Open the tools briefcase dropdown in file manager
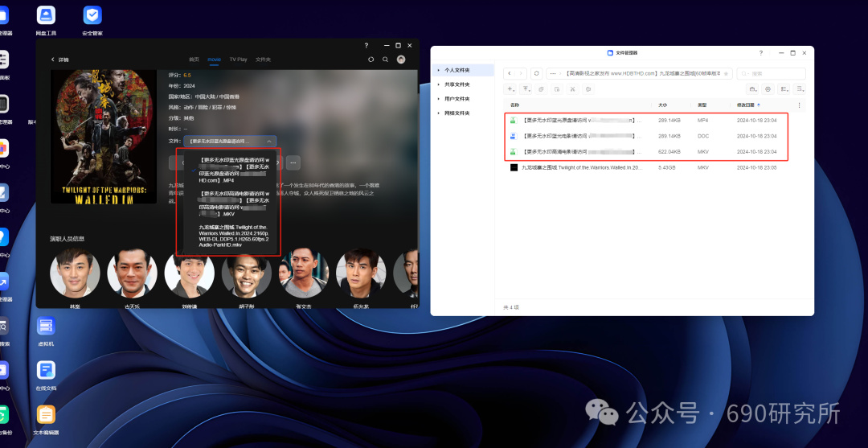The width and height of the screenshot is (868, 448). coord(752,89)
